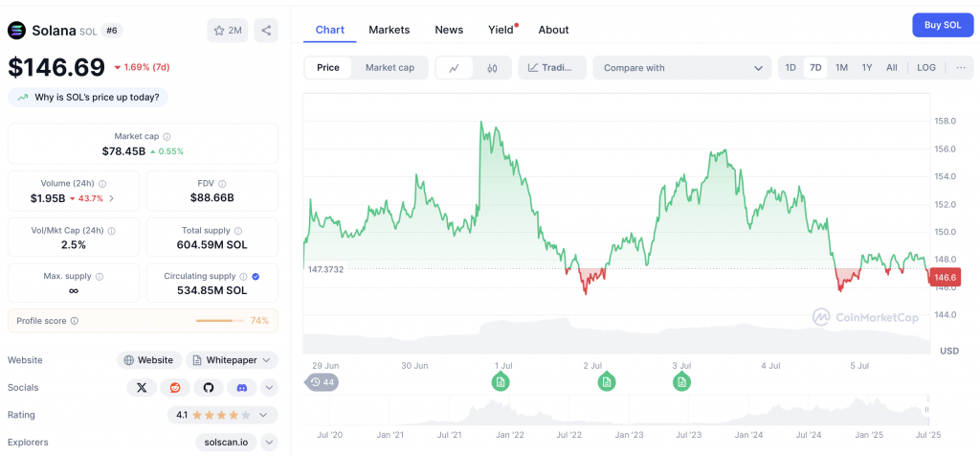Open the Discord social link
The height and width of the screenshot is (456, 980).
point(242,388)
